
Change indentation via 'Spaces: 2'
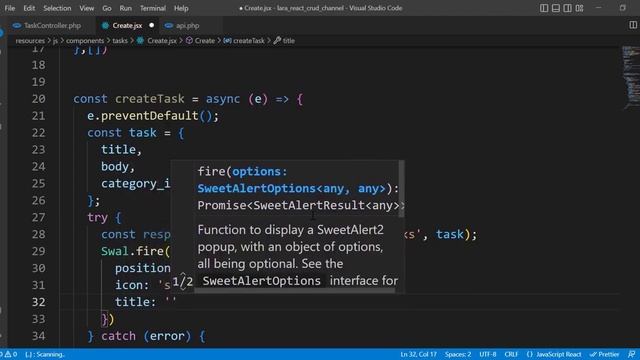tap(458, 354)
